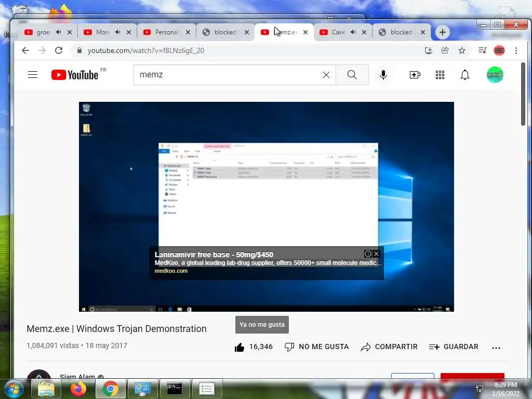The image size is (532, 399).
Task: Click the taskbar clock showing 8:29 PM
Action: coord(506,389)
